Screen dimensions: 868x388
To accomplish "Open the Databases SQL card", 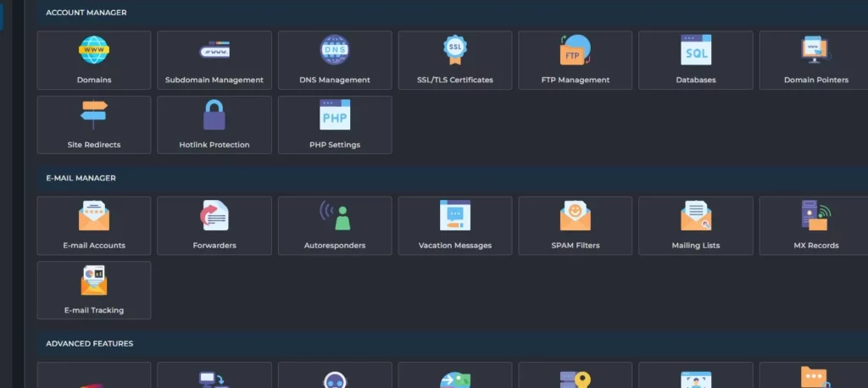I will [696, 60].
